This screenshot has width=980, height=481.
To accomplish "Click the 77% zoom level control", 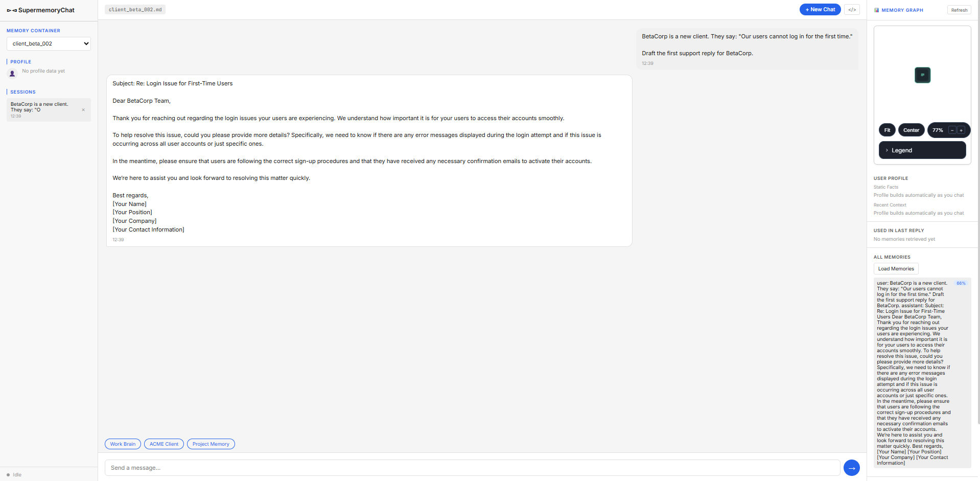I will point(938,130).
